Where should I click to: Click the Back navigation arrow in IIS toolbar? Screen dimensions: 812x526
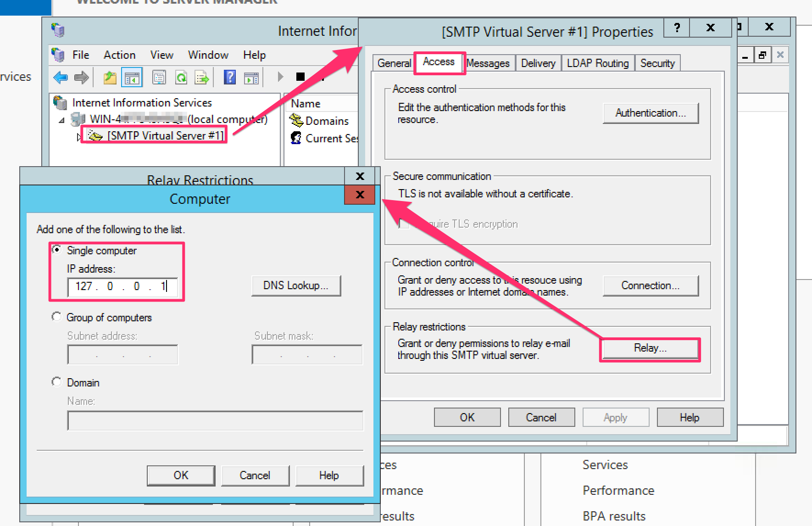pos(60,77)
